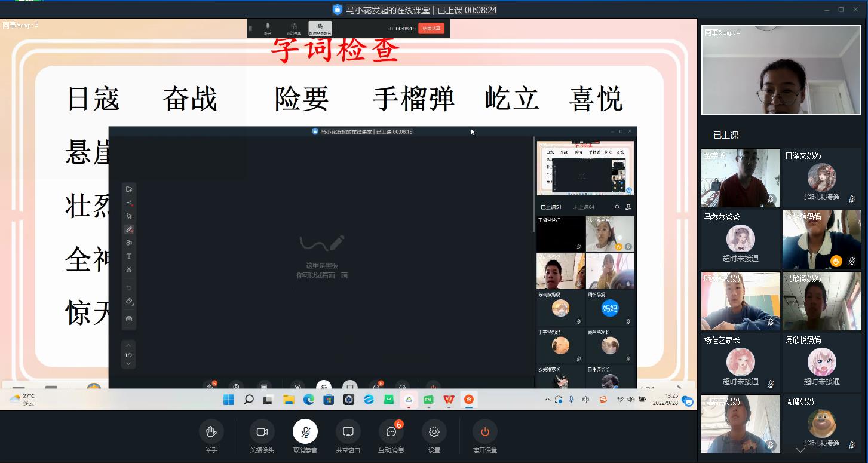Choose the eraser tool on the blackboard toolbar

[129, 302]
